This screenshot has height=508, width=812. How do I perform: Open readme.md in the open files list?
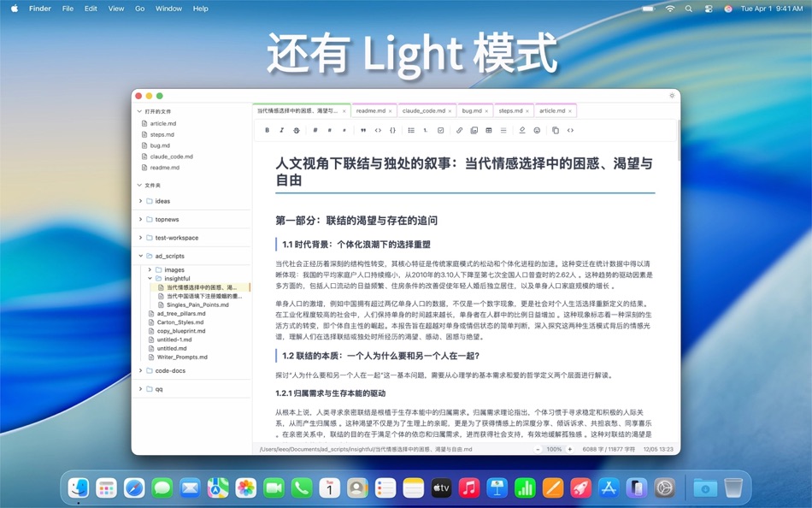tap(164, 168)
